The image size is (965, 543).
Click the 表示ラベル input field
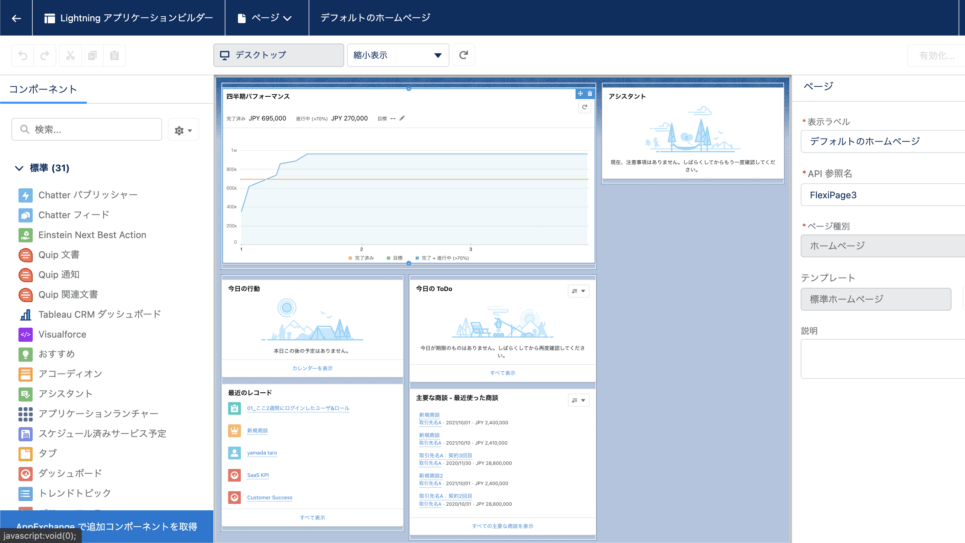pyautogui.click(x=882, y=141)
